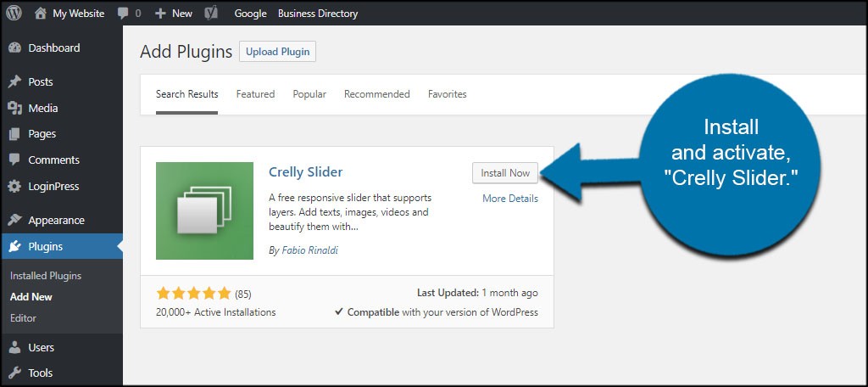Image resolution: width=868 pixels, height=387 pixels.
Task: Click the Posts pushpin icon
Action: coord(15,82)
